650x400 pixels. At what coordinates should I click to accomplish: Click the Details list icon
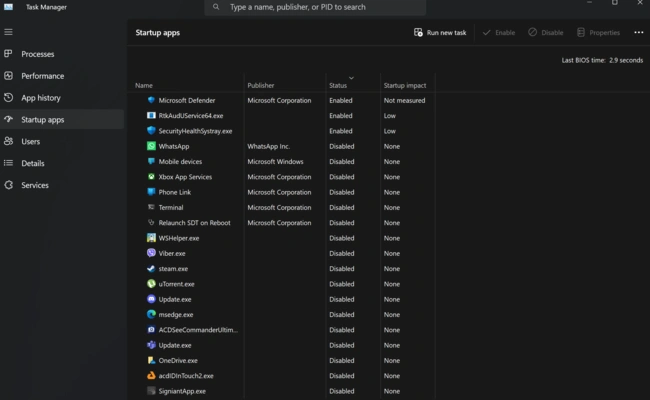(x=8, y=163)
